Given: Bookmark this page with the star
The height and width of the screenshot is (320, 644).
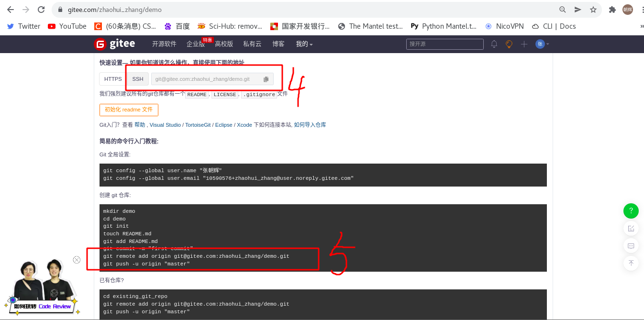Looking at the screenshot, I should coord(593,10).
